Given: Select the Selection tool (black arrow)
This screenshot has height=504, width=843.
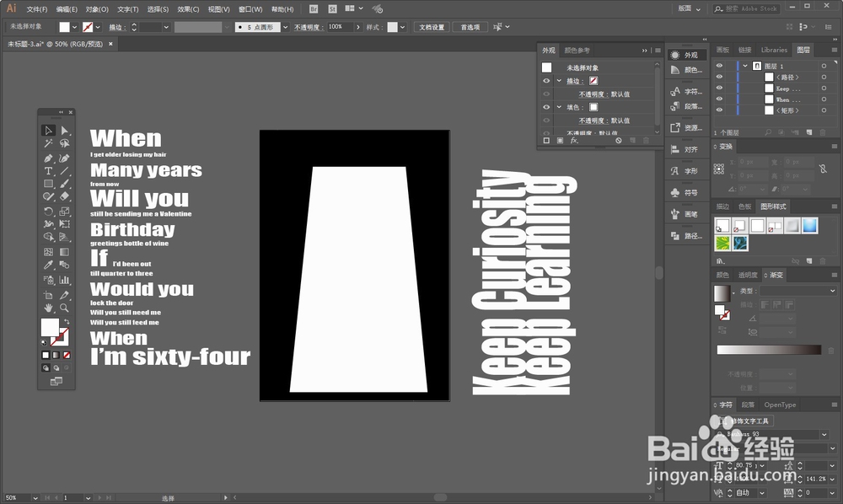Looking at the screenshot, I should pyautogui.click(x=48, y=131).
